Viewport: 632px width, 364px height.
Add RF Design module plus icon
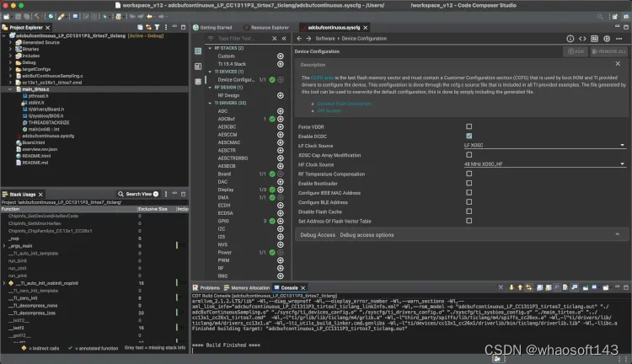(280, 95)
